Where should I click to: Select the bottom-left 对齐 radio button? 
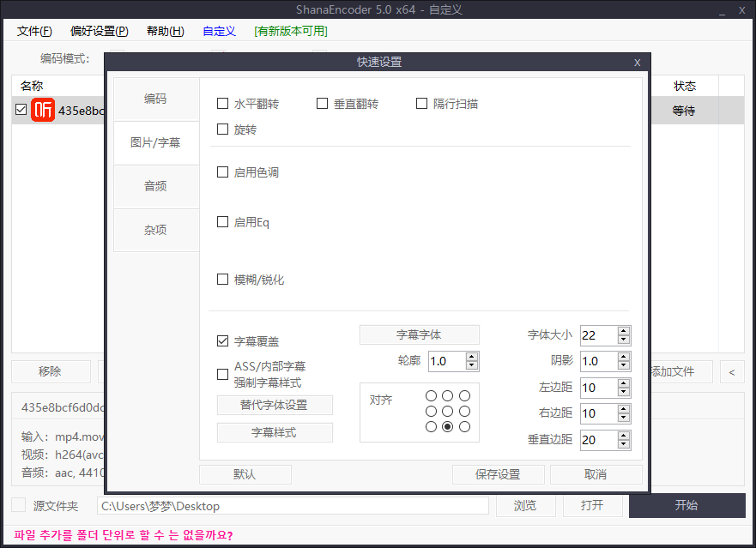tap(431, 426)
